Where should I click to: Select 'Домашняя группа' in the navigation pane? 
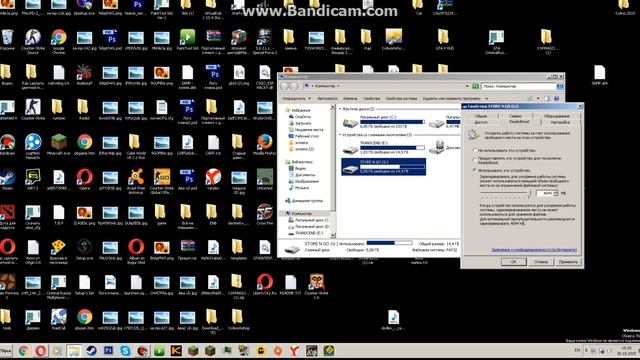click(304, 201)
